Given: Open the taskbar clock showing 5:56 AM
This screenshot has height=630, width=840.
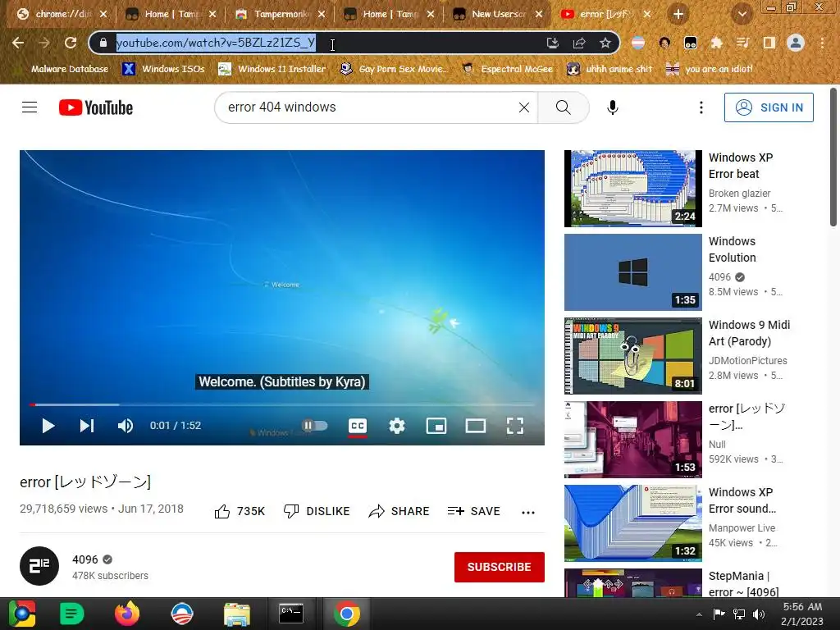Looking at the screenshot, I should click(802, 614).
